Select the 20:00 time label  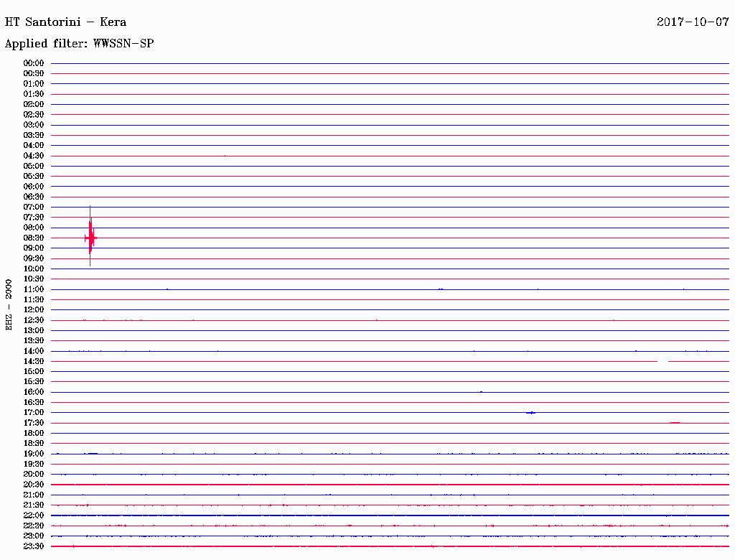click(34, 474)
